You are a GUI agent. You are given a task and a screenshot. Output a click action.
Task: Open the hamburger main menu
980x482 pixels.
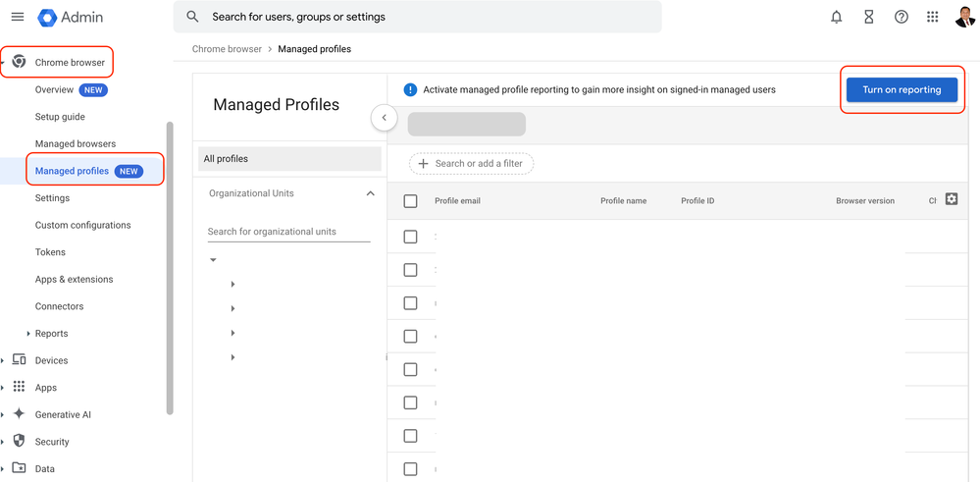pyautogui.click(x=18, y=17)
